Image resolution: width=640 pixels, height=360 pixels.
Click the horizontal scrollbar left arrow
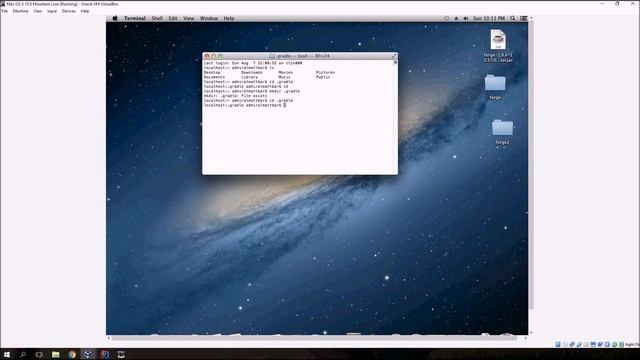(109, 338)
